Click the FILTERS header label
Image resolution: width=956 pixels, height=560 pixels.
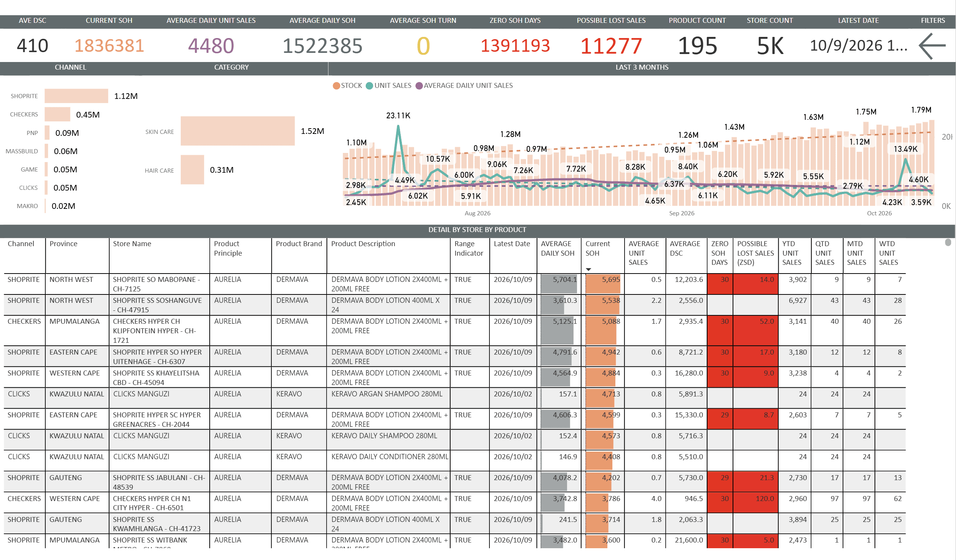(933, 21)
